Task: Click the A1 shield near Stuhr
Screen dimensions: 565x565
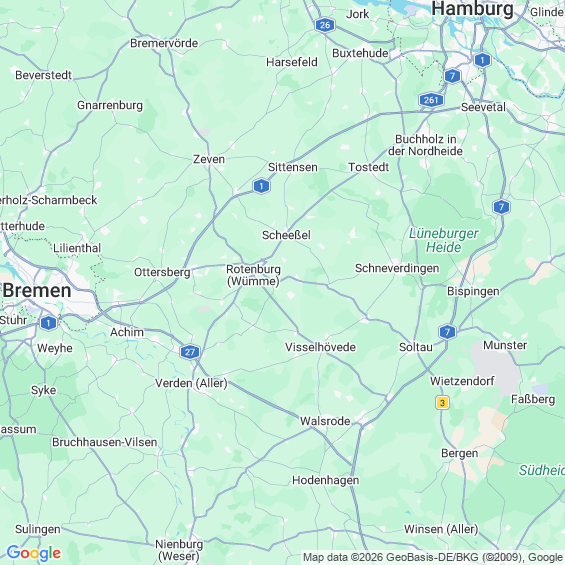Action: [48, 323]
